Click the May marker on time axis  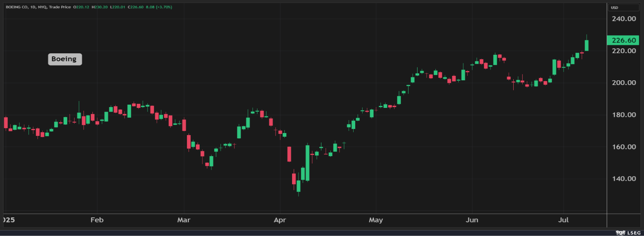tap(376, 220)
